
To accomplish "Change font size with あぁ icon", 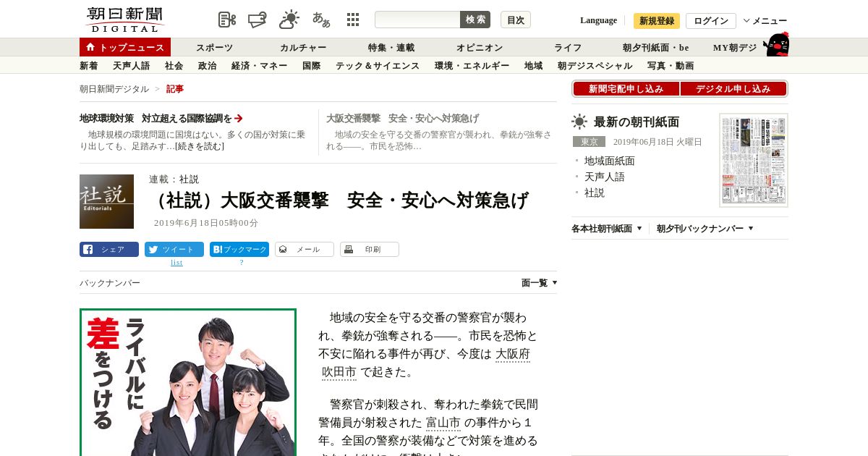I will tap(321, 20).
